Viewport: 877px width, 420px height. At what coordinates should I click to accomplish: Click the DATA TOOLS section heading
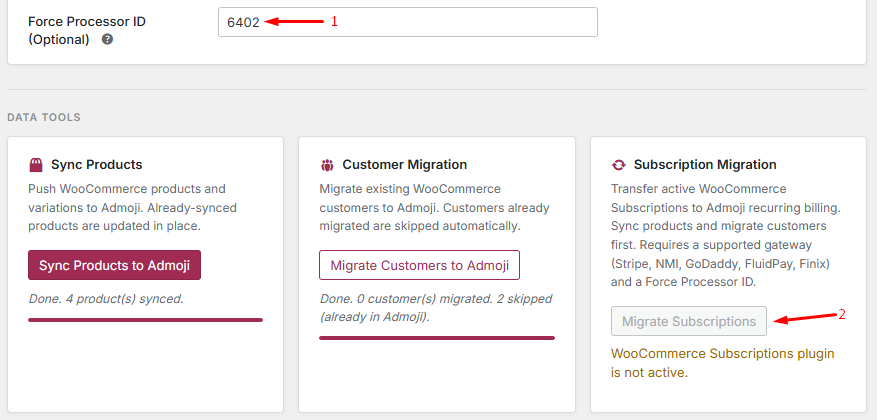(x=44, y=117)
